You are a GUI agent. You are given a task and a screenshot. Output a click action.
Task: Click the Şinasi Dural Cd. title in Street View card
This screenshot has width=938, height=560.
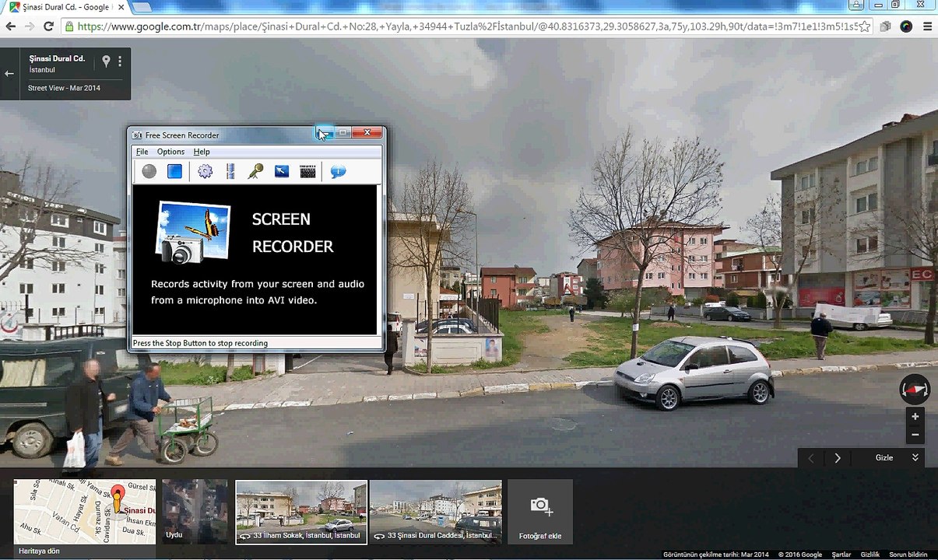(x=57, y=58)
